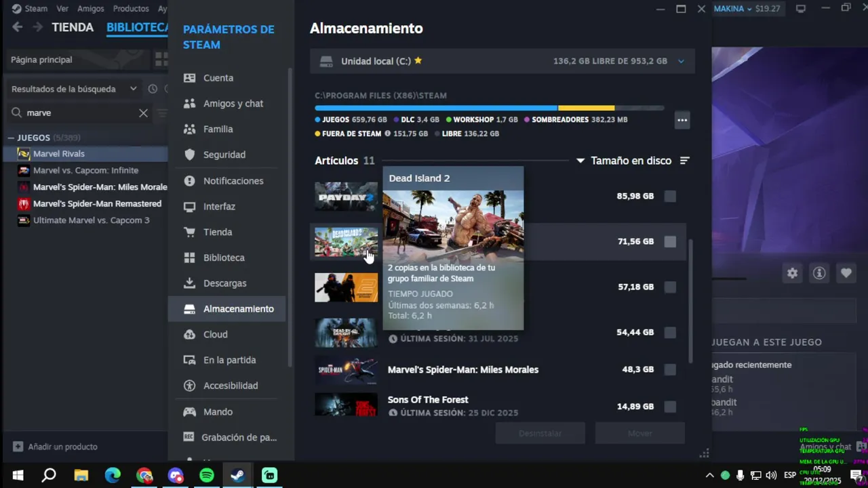Collapse the JUEGOS category

[x=11, y=138]
